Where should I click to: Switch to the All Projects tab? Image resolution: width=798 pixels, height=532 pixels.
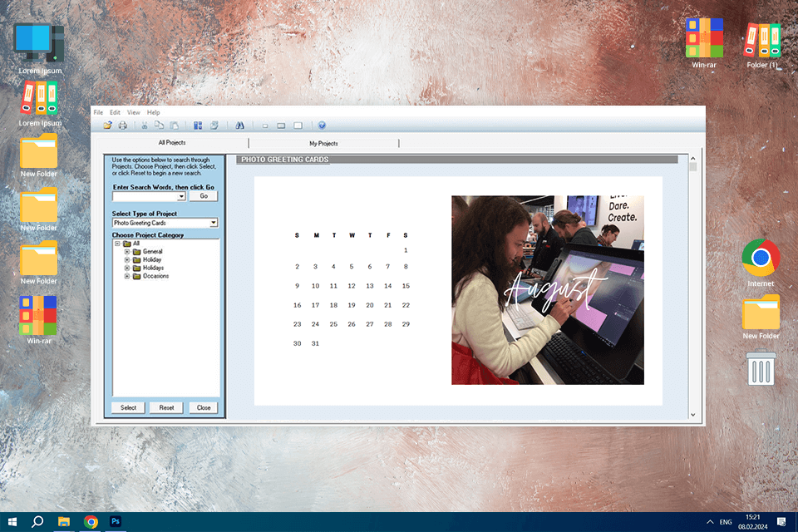172,142
